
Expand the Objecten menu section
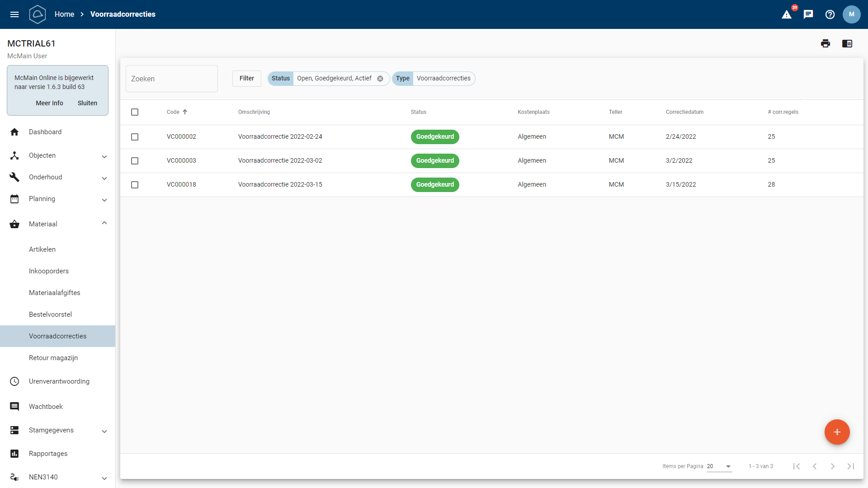pyautogui.click(x=104, y=156)
